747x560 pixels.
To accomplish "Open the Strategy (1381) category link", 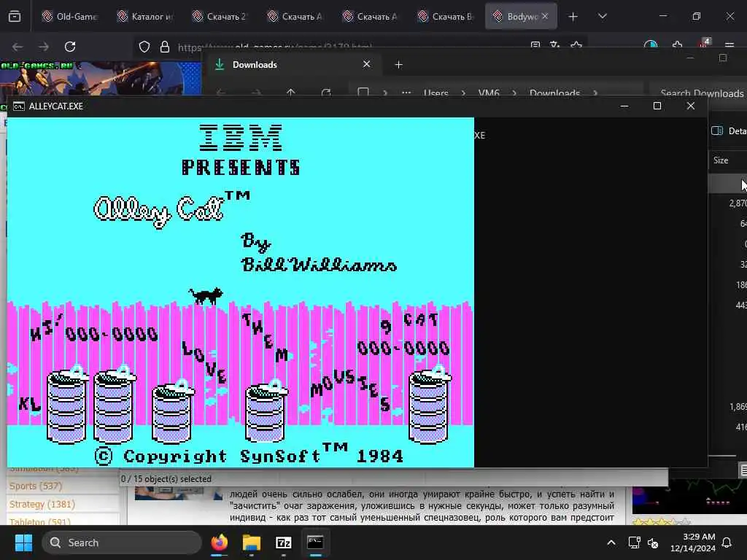I will click(42, 505).
